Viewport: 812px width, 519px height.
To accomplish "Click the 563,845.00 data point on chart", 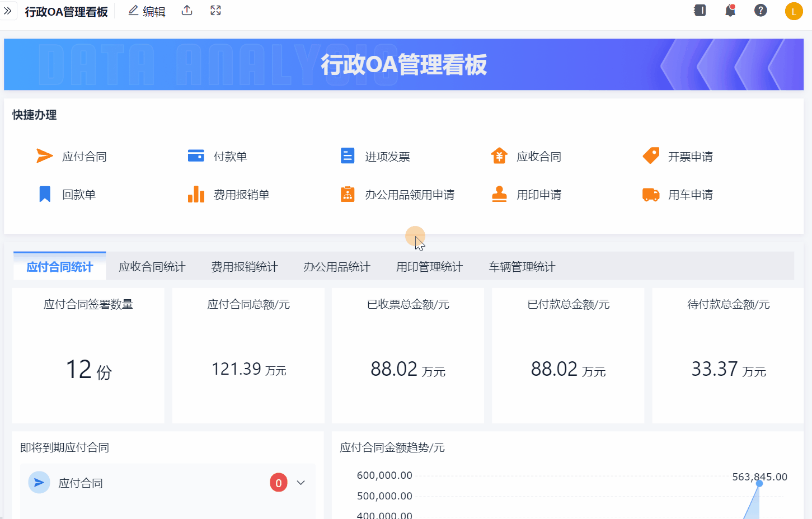I will [x=759, y=483].
